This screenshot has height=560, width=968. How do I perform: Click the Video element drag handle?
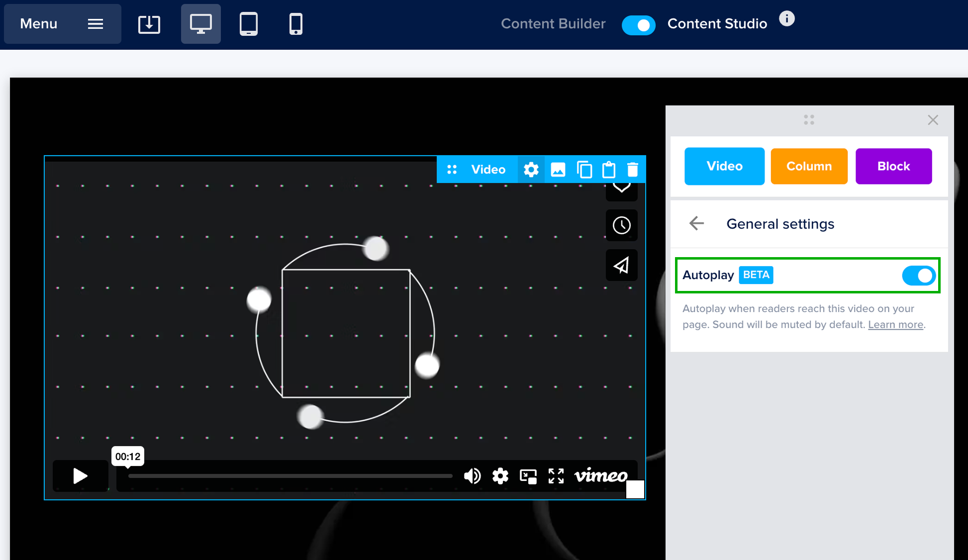click(x=452, y=170)
